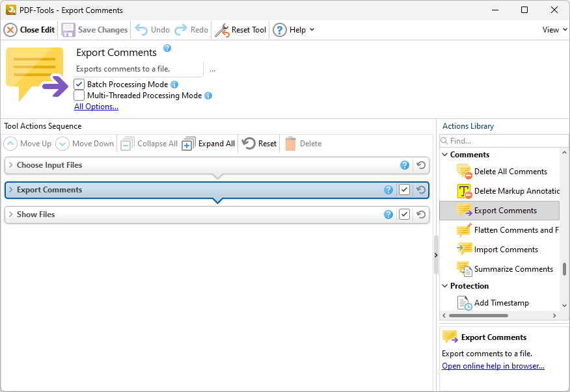Screen dimensions: 570x392
Task: Enable Multi-Threaded Processing Mode
Action: coord(79,95)
